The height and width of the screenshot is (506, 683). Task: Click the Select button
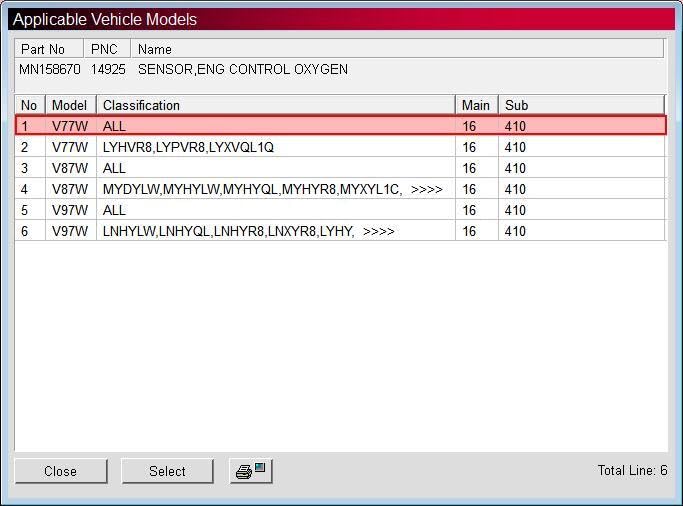(x=167, y=471)
